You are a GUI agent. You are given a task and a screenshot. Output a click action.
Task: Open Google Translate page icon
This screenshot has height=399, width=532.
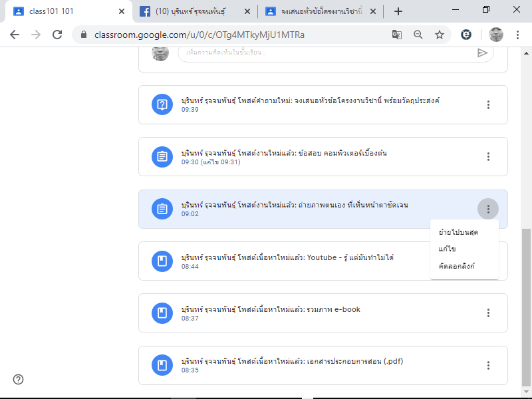point(396,35)
